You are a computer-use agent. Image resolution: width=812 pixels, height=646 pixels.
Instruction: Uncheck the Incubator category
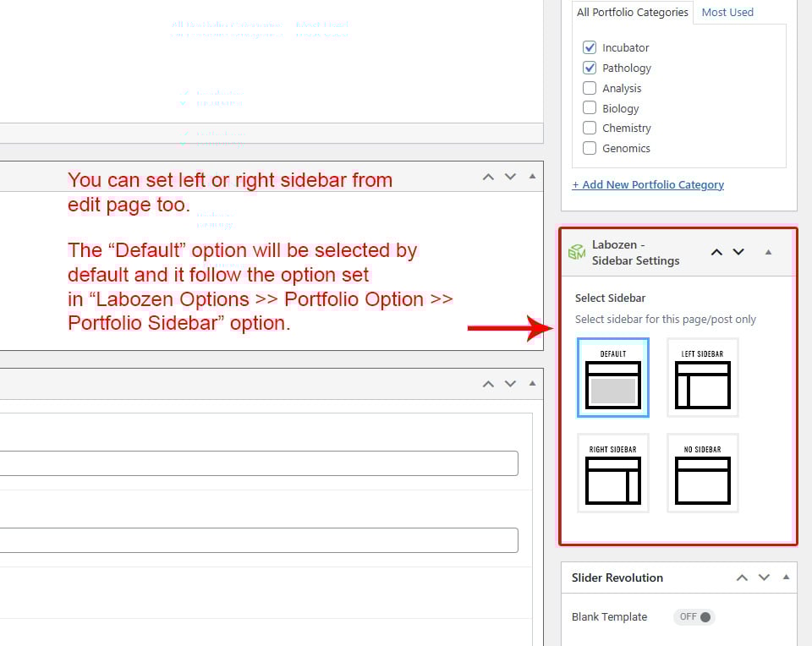[590, 47]
